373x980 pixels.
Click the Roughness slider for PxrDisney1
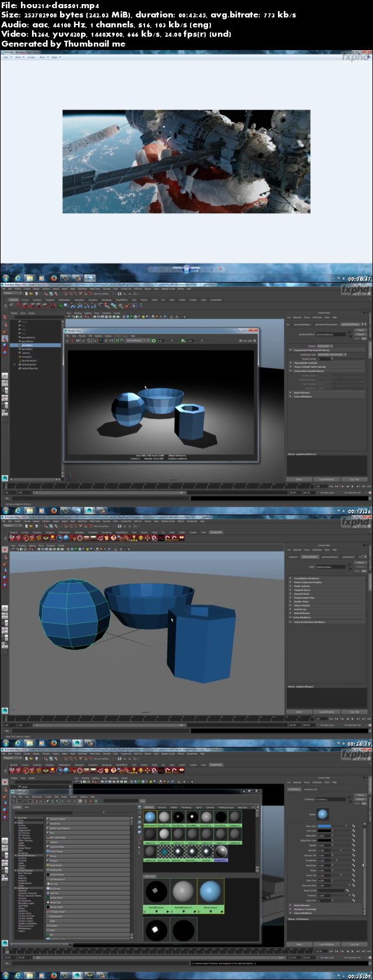(342, 861)
